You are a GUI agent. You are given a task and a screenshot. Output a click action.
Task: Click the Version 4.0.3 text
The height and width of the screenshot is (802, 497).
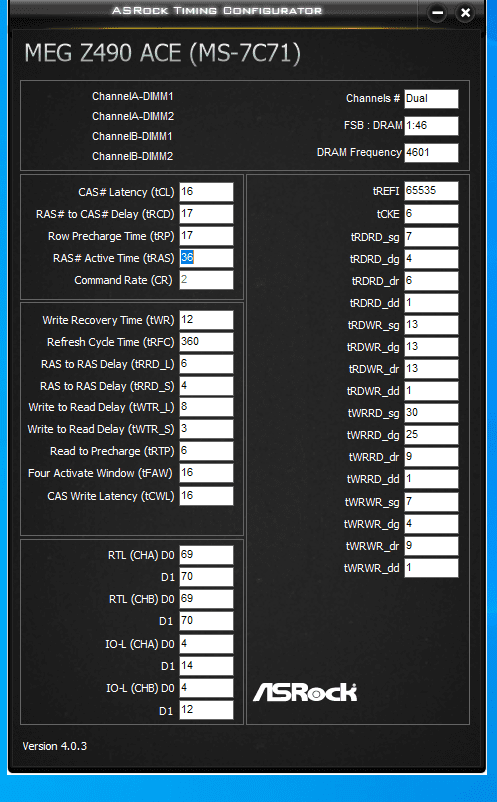coord(55,746)
